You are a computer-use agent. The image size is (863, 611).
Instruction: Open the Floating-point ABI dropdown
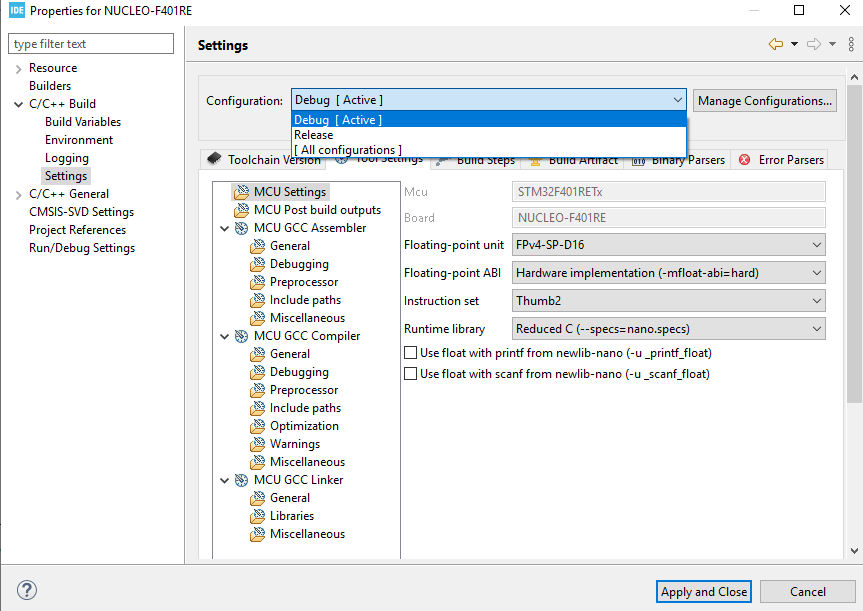(x=668, y=273)
